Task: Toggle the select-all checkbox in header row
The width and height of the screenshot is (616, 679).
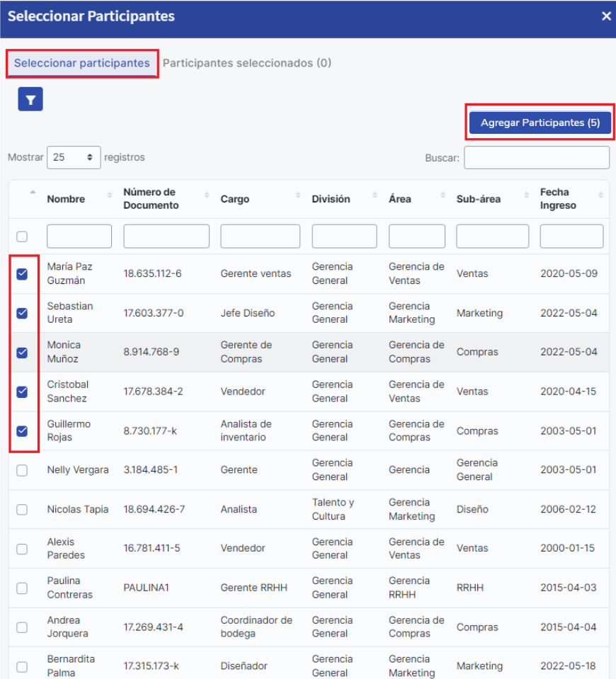Action: 22,236
